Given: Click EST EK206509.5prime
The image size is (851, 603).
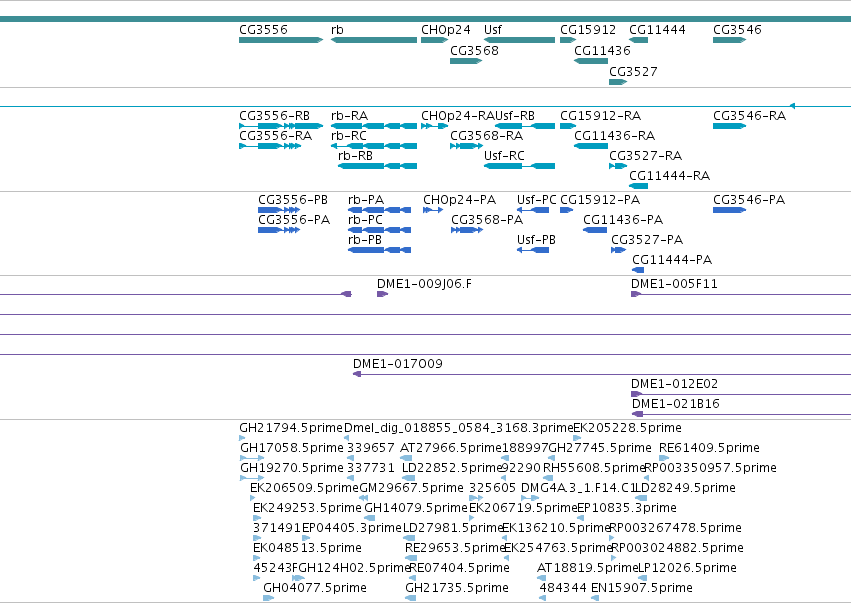Looking at the screenshot, I should (x=253, y=498).
